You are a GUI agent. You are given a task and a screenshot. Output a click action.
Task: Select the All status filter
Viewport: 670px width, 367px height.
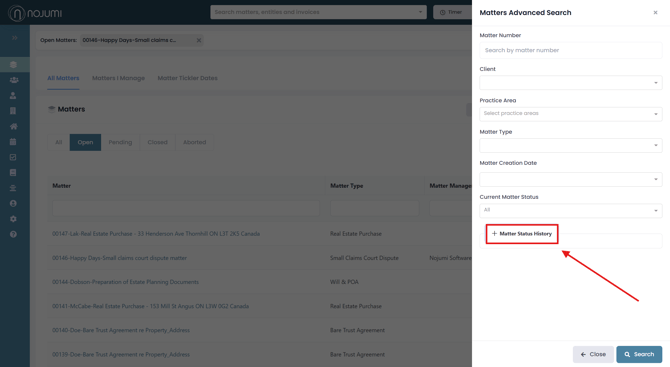click(x=59, y=142)
